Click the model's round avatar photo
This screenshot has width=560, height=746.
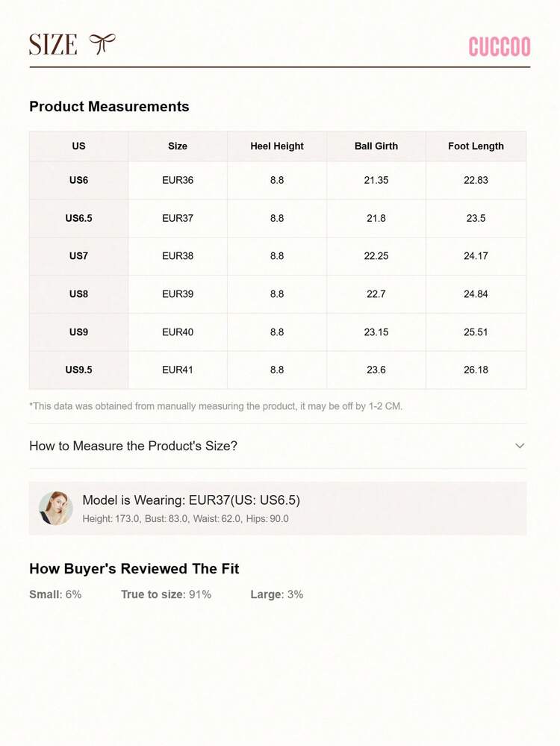click(x=56, y=508)
